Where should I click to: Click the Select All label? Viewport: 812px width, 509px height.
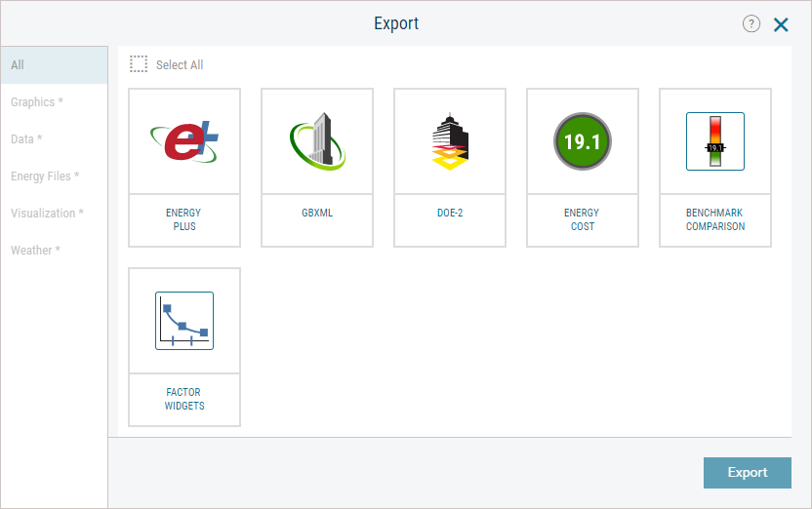pyautogui.click(x=180, y=65)
